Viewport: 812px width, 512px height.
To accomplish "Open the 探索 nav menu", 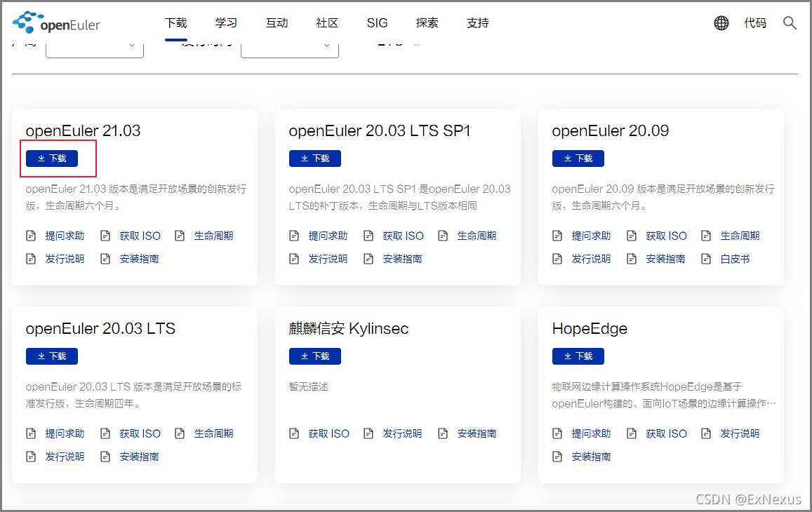I will coord(427,22).
